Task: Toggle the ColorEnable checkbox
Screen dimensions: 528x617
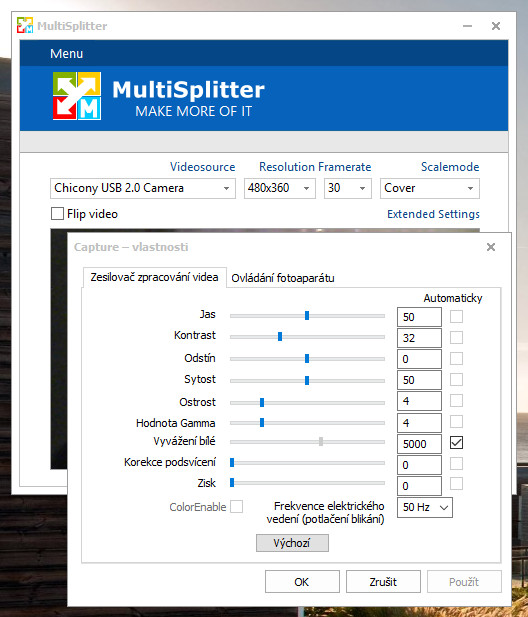Action: 236,506
